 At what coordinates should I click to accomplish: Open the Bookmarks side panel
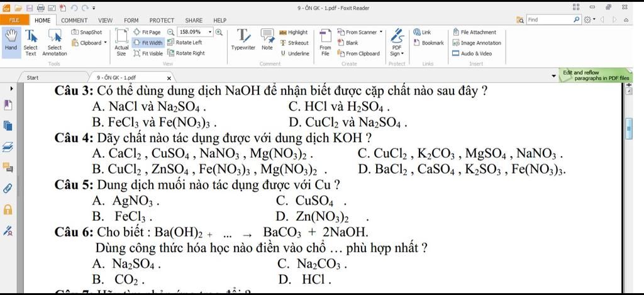pyautogui.click(x=8, y=105)
